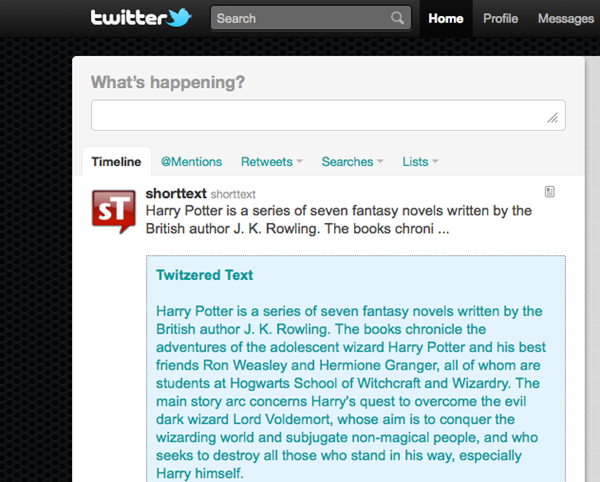Screen dimensions: 600x482
Task: Click the resize grip of the tweet box
Action: click(x=553, y=118)
